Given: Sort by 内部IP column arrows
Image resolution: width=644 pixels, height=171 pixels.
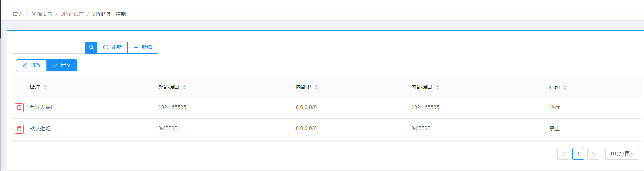Looking at the screenshot, I should click(x=316, y=87).
